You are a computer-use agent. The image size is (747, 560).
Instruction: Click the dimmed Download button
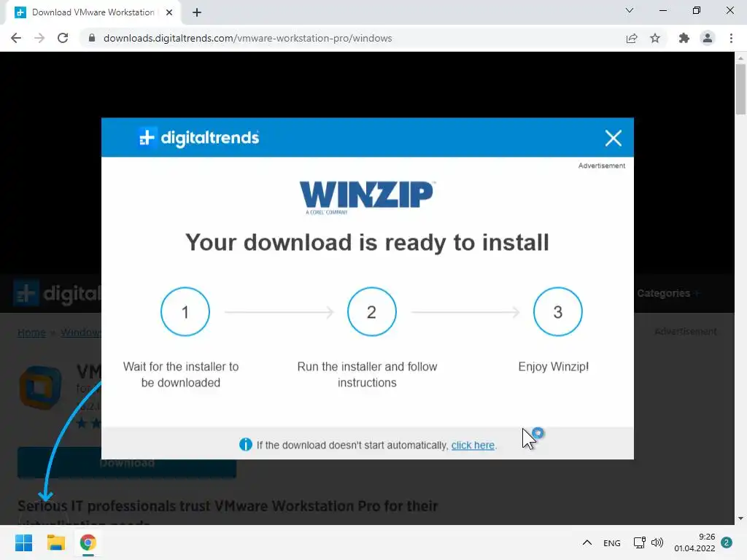127,462
